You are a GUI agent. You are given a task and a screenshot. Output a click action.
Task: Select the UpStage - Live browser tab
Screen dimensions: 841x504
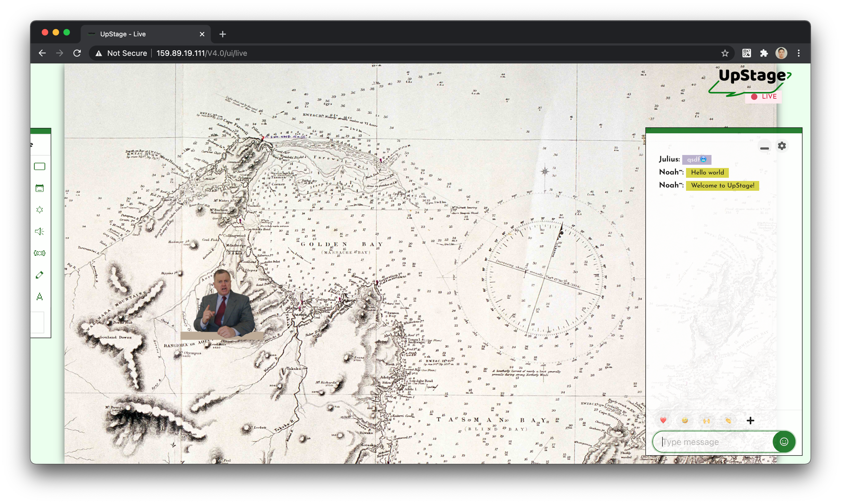146,34
